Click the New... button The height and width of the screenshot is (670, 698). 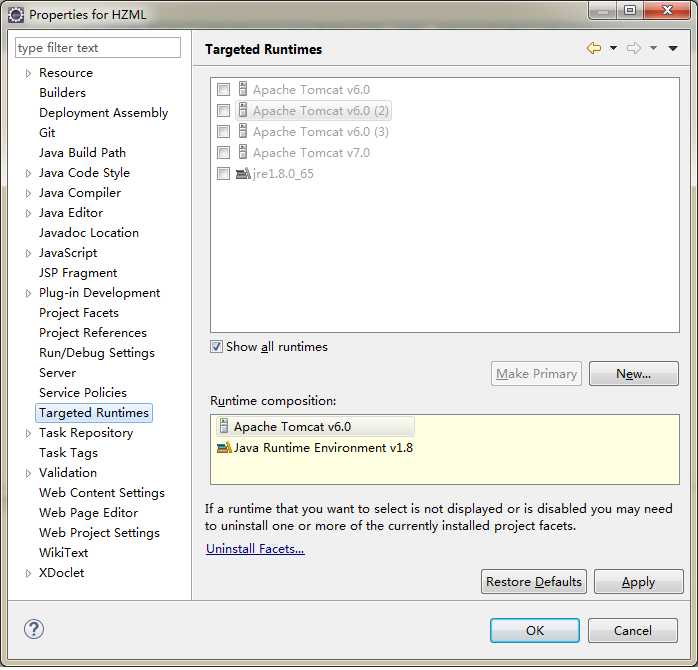633,374
